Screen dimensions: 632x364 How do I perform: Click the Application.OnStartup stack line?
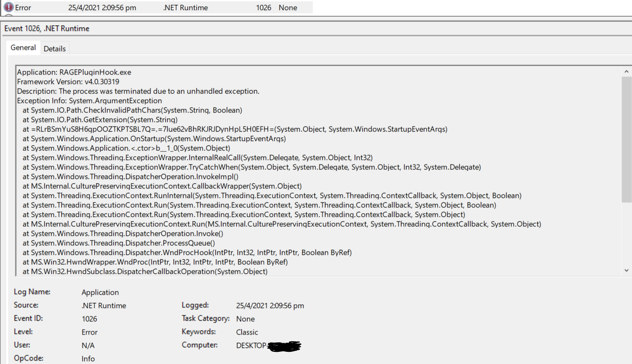[154, 139]
